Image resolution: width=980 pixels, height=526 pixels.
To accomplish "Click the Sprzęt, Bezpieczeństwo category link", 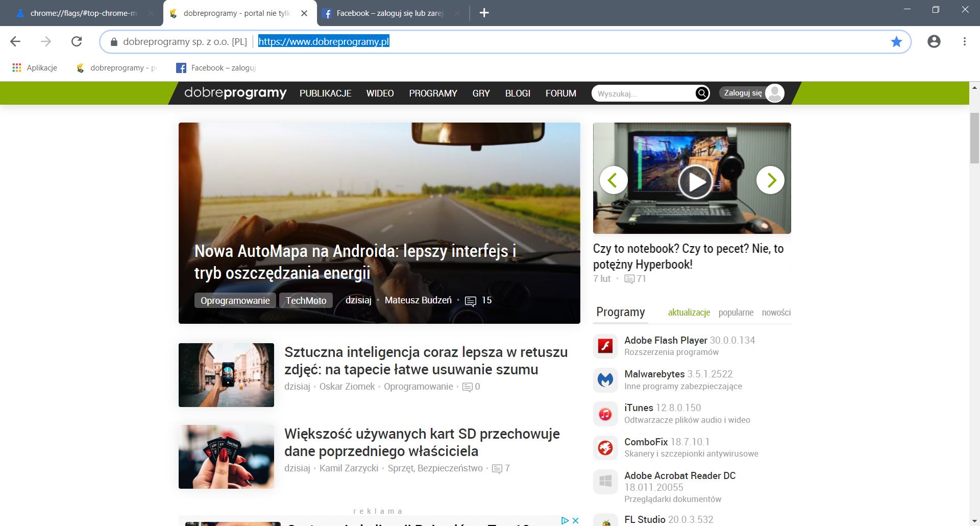I will click(x=435, y=468).
